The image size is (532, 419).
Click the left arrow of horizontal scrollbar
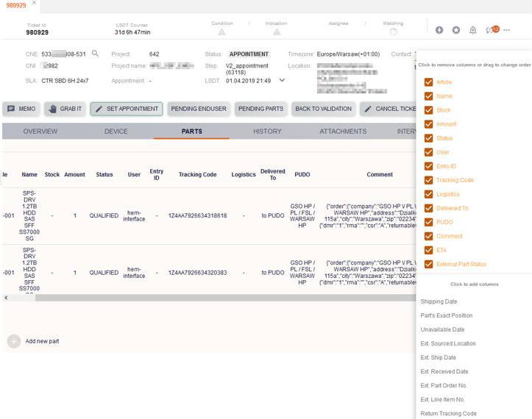point(6,298)
